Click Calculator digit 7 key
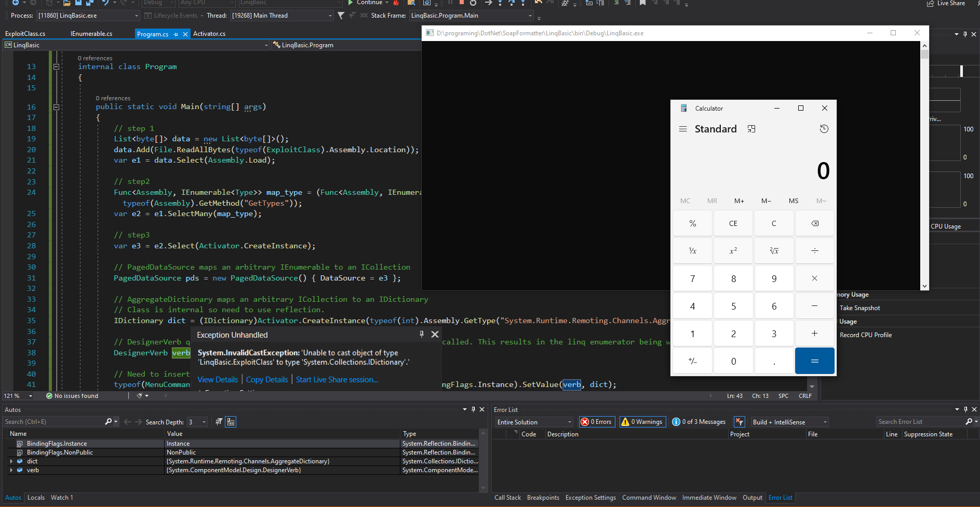The width and height of the screenshot is (980, 507). (692, 278)
